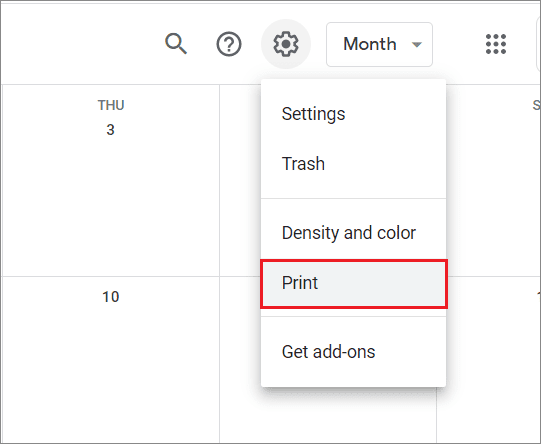Screen dimensions: 541x444
Task: Open the day numbered 3
Action: (x=110, y=130)
